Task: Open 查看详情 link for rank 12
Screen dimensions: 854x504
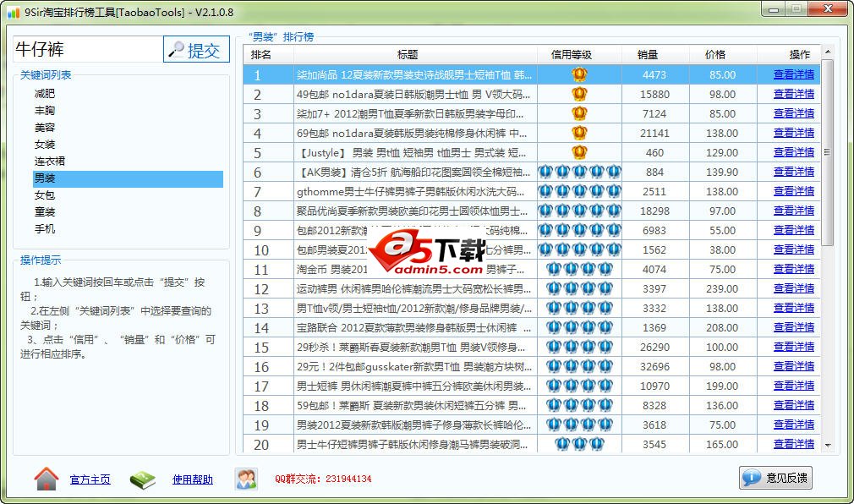Action: [x=794, y=288]
